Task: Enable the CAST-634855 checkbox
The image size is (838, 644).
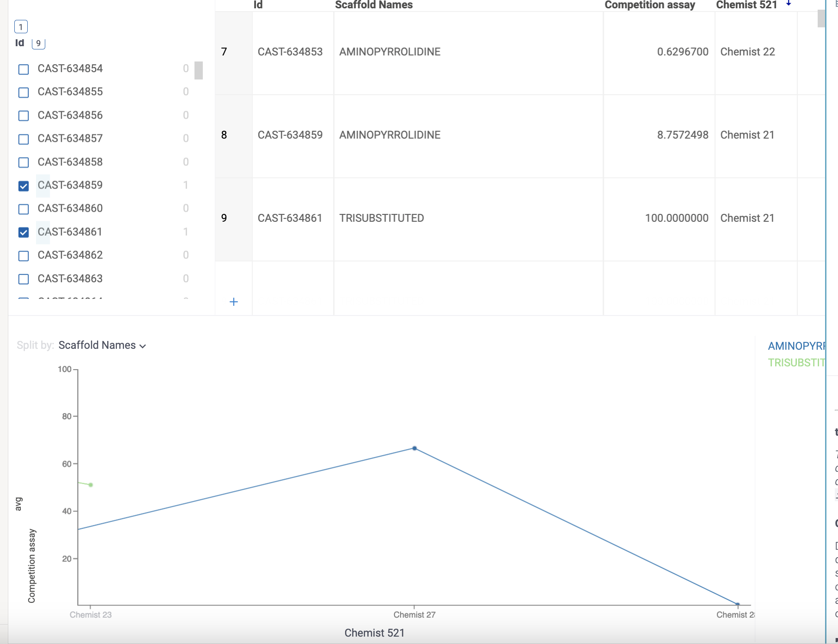Action: coord(23,92)
